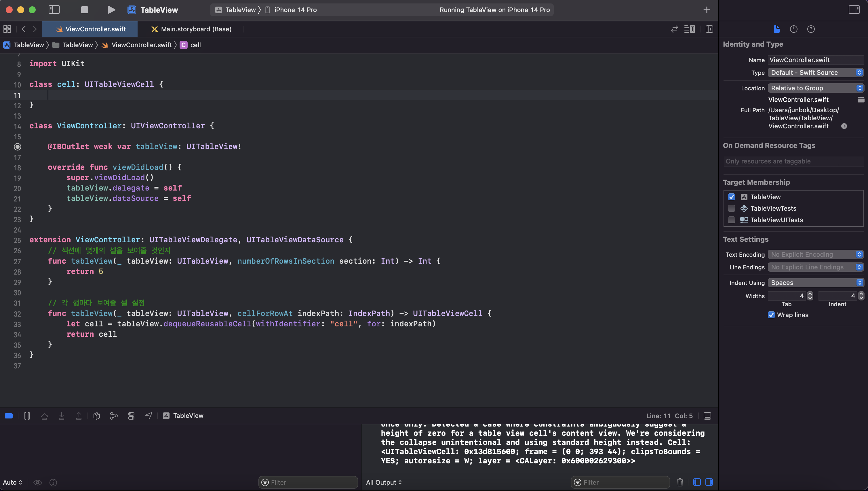Enable TableViewTests target membership checkbox
The width and height of the screenshot is (868, 491).
731,208
